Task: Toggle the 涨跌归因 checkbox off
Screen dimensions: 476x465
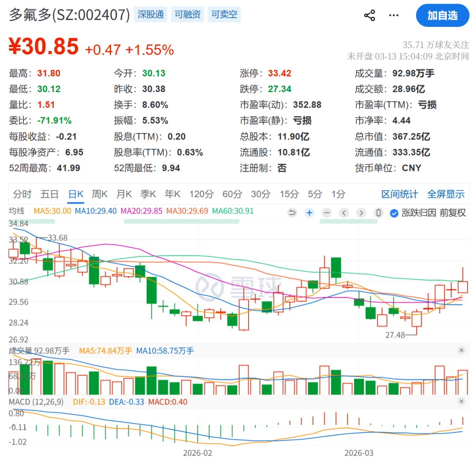Action: (x=394, y=213)
